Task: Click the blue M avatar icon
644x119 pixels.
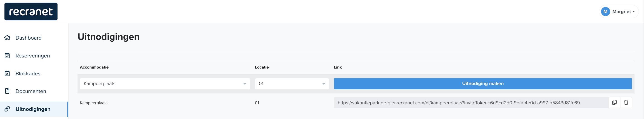Action: (605, 12)
